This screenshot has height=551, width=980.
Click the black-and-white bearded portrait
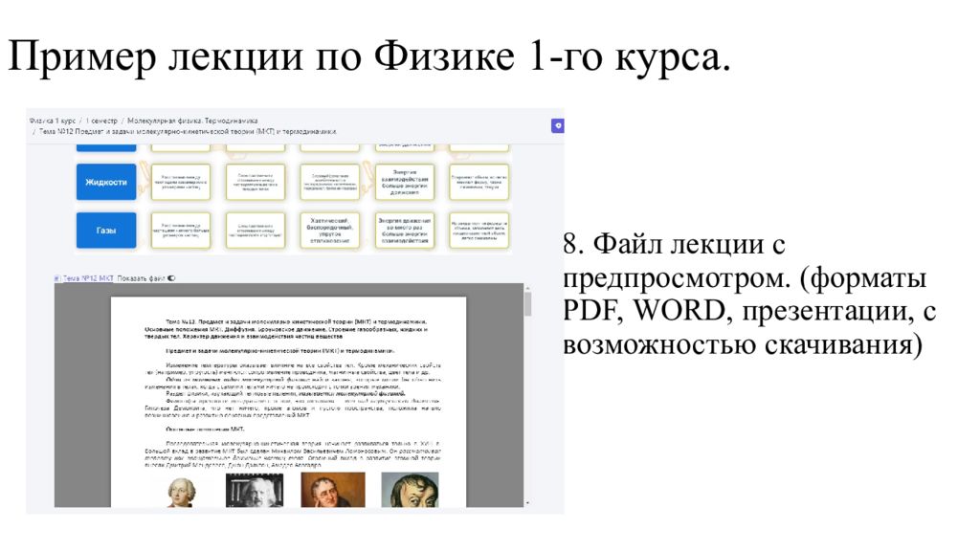click(x=254, y=489)
